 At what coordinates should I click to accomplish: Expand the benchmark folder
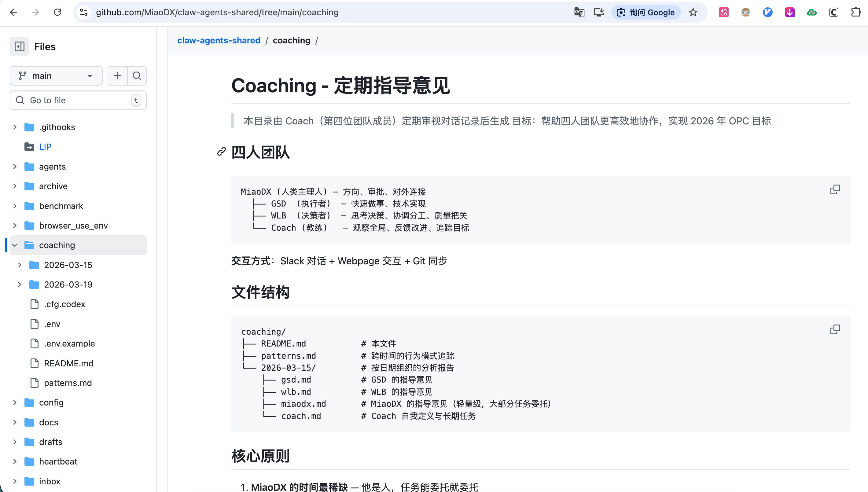tap(15, 206)
